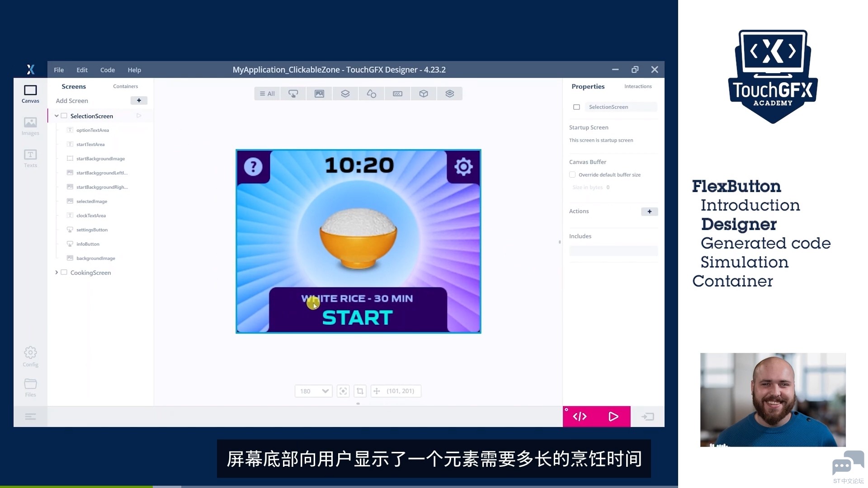The height and width of the screenshot is (488, 868).
Task: Collapse the SelectionScreen tree node
Action: [57, 116]
